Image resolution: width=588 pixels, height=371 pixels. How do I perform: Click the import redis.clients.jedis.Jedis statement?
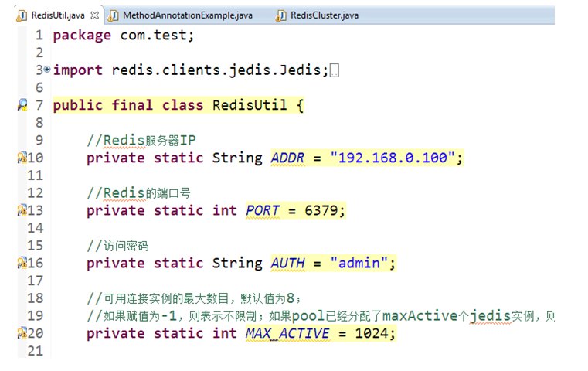click(191, 70)
